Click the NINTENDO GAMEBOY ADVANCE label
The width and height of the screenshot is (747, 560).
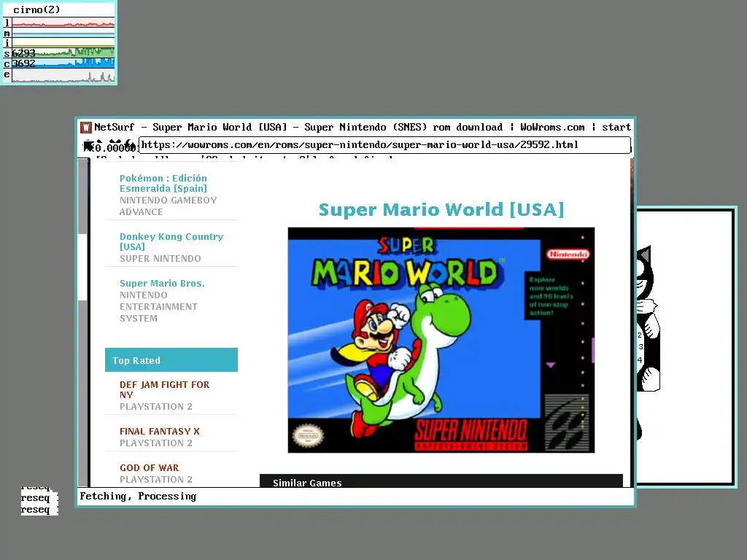[x=169, y=206]
